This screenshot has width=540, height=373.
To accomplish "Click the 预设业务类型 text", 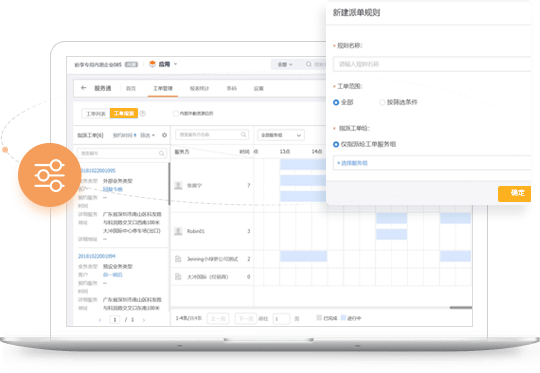I will (x=118, y=266).
